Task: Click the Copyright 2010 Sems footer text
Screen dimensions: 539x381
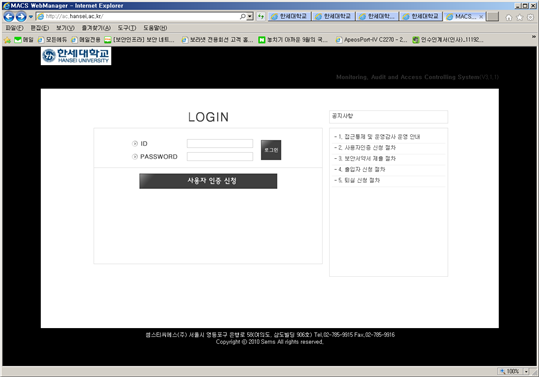Action: pyautogui.click(x=270, y=342)
